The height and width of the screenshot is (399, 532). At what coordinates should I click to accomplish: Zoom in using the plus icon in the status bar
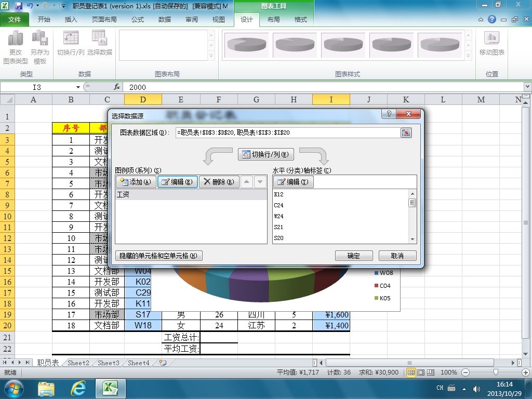click(526, 373)
